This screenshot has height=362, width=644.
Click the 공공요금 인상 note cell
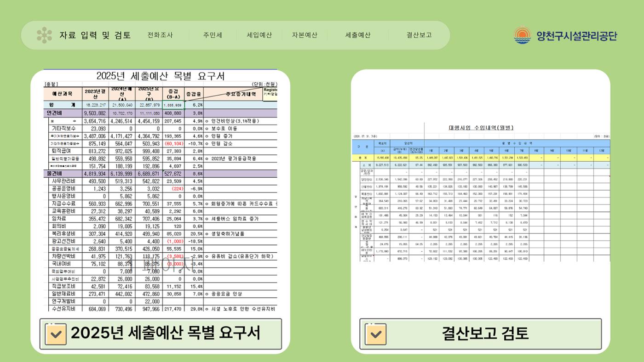[x=227, y=294]
